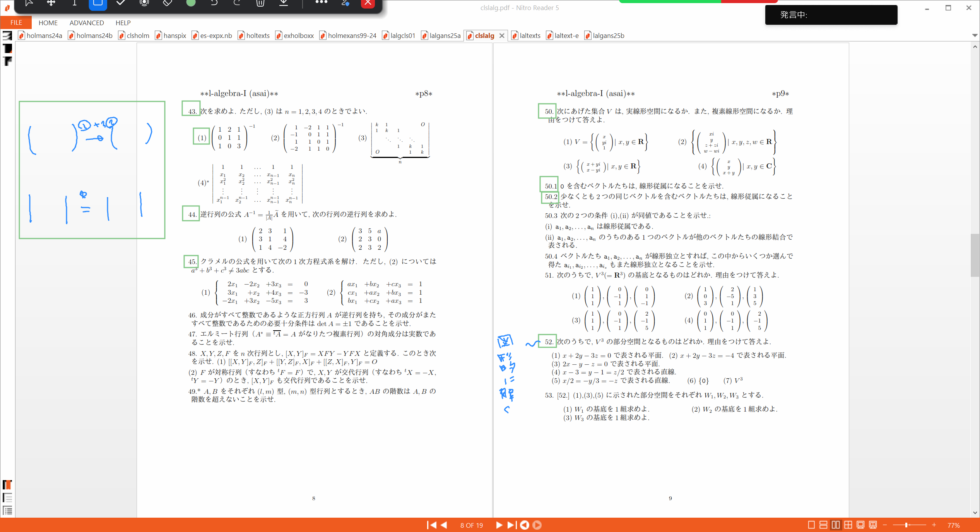Toggle facing continuous page view
This screenshot has width=980, height=532.
tap(848, 525)
